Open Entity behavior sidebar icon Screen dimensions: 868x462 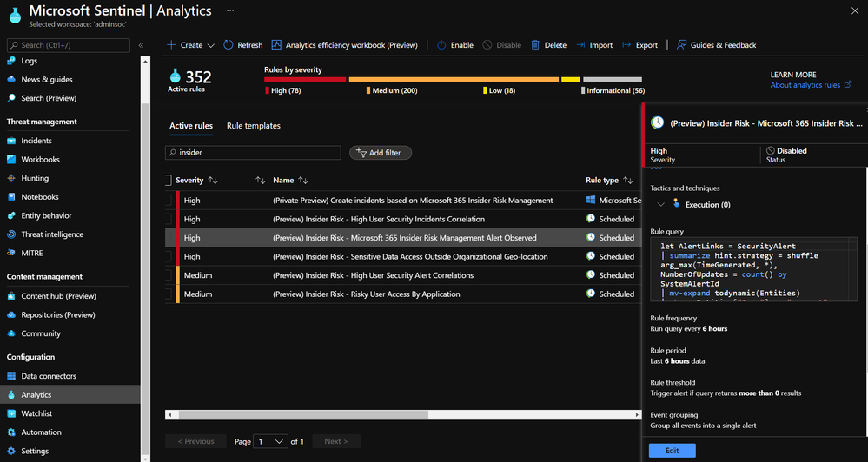(11, 215)
